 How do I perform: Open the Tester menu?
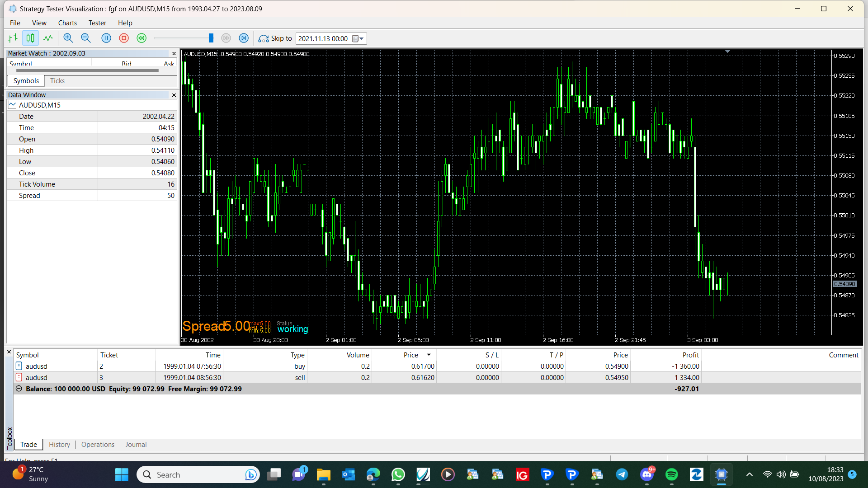[x=97, y=23]
